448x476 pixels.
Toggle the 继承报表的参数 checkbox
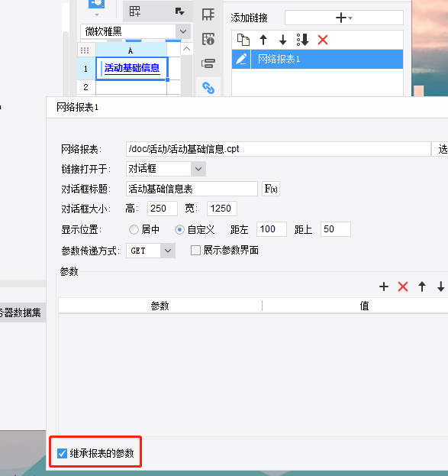[62, 454]
